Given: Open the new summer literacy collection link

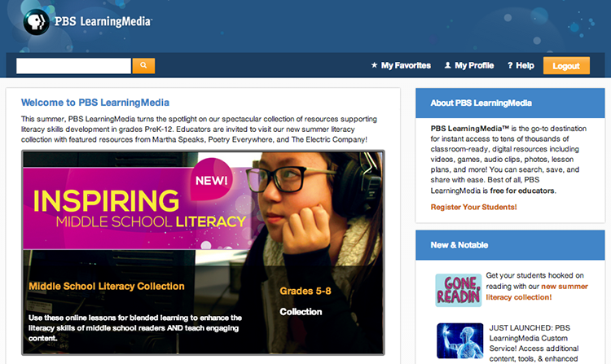Looking at the screenshot, I should pyautogui.click(x=537, y=292).
